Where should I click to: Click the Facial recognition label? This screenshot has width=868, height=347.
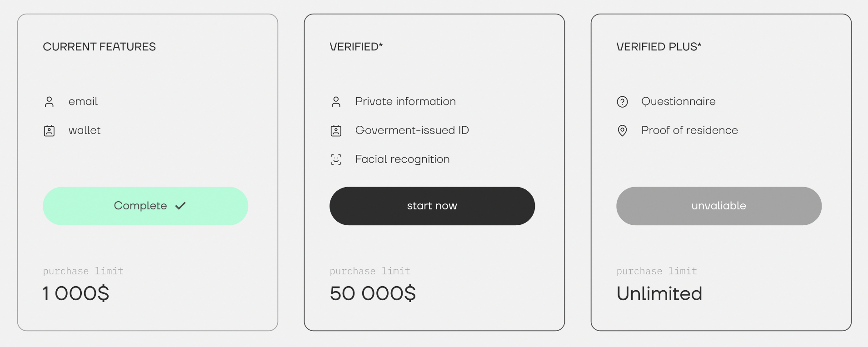coord(403,159)
